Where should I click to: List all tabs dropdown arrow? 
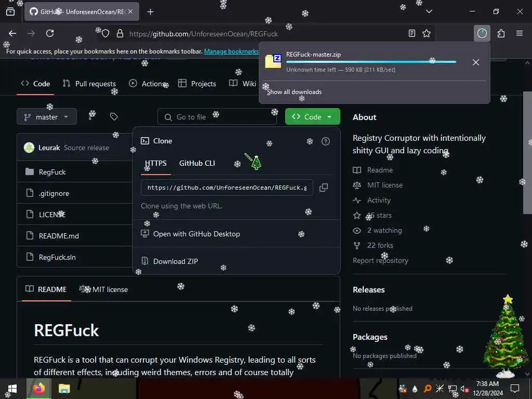429,11
